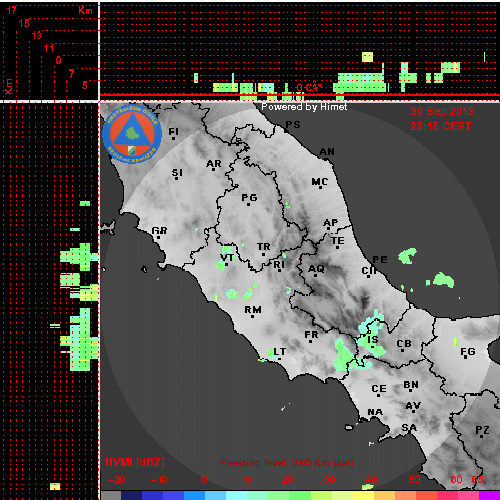500x500 pixels.
Task: Select the 'Freezing level 2.80 Km (asl)' text
Action: click(287, 463)
